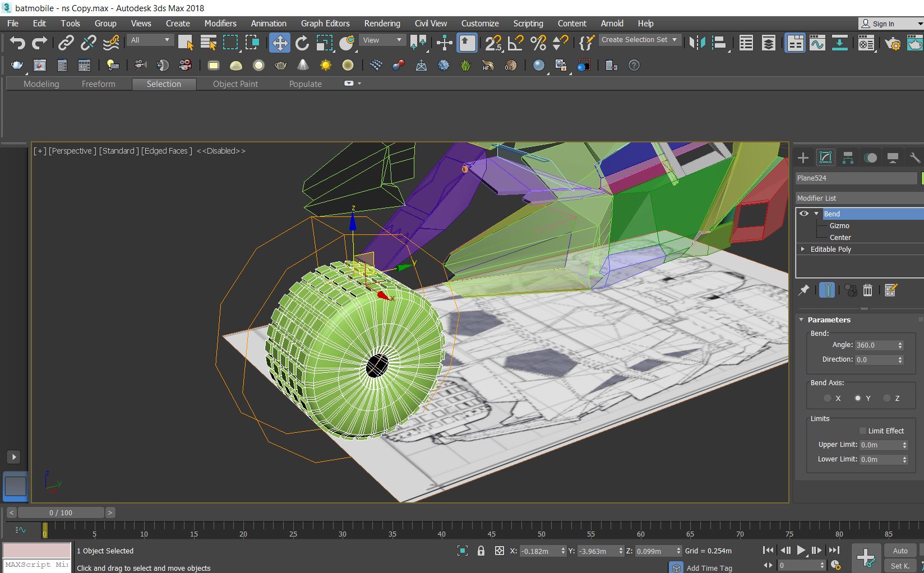The height and width of the screenshot is (573, 924).
Task: Toggle Show End Result in stack
Action: coord(827,290)
